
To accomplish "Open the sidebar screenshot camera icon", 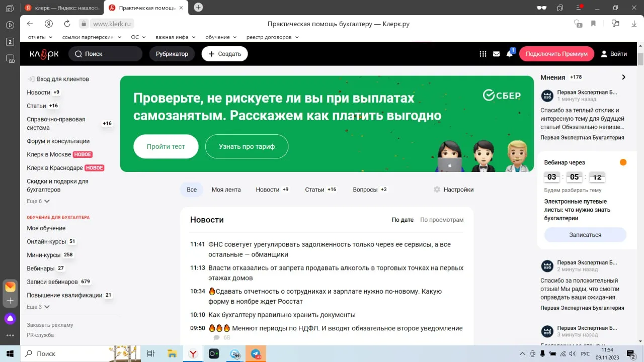I will tap(10, 58).
